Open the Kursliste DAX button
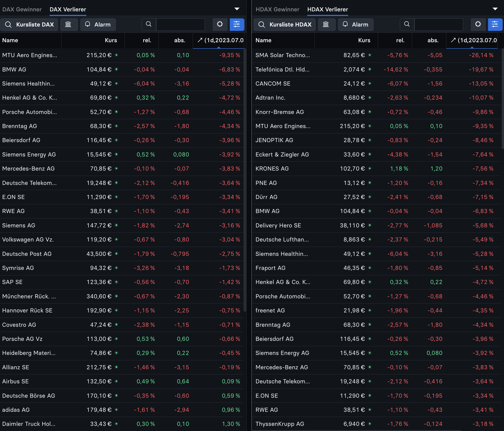 [x=29, y=25]
